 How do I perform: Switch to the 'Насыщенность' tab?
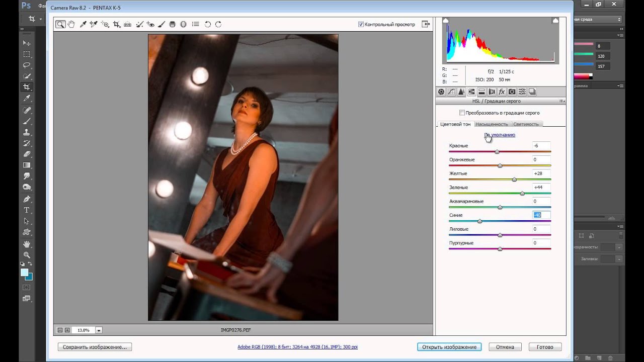[492, 124]
